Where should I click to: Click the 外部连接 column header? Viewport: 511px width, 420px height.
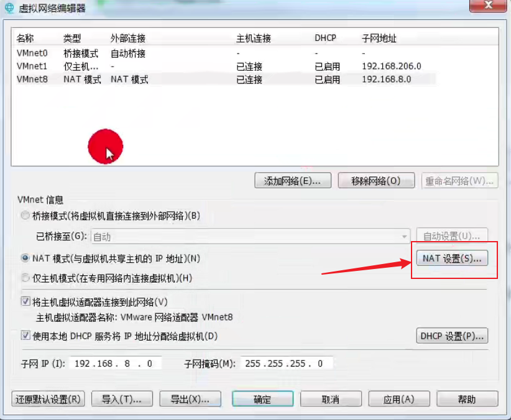(x=128, y=38)
